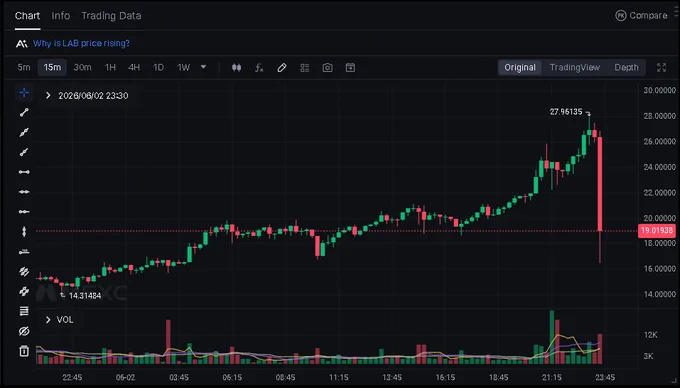Click the 19.01938 current price label
This screenshot has height=388, width=680.
click(657, 231)
